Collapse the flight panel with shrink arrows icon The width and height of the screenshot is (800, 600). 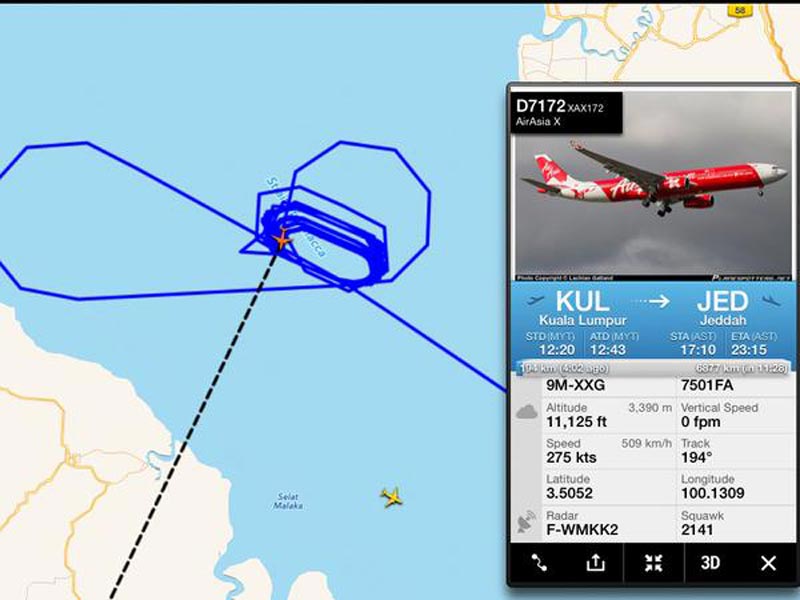point(654,563)
